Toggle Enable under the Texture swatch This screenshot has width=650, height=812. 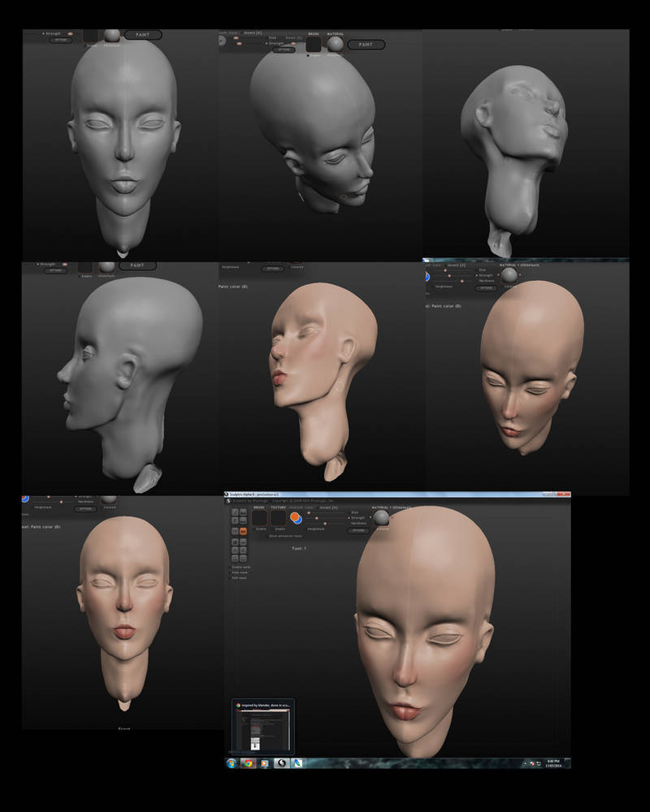click(x=279, y=529)
